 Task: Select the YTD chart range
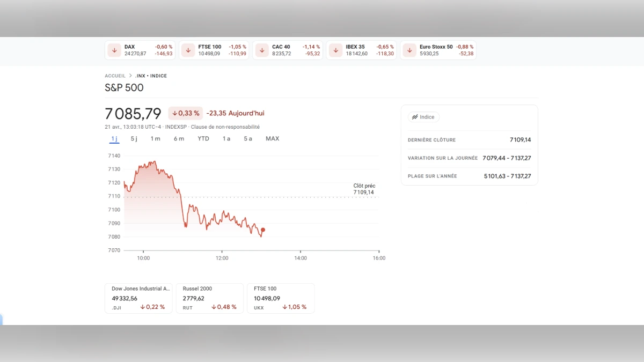pyautogui.click(x=203, y=138)
